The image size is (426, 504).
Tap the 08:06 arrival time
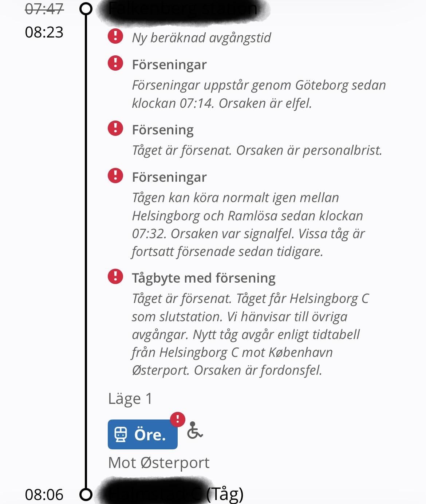44,495
